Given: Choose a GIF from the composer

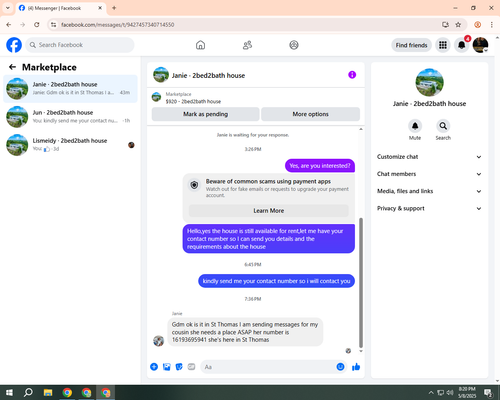Looking at the screenshot, I should (191, 367).
